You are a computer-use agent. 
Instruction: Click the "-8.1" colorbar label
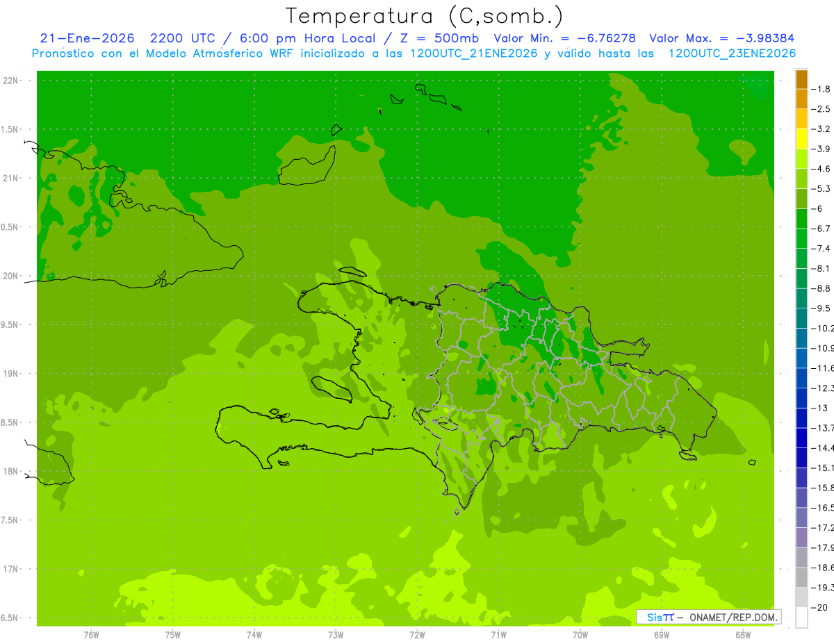(821, 269)
